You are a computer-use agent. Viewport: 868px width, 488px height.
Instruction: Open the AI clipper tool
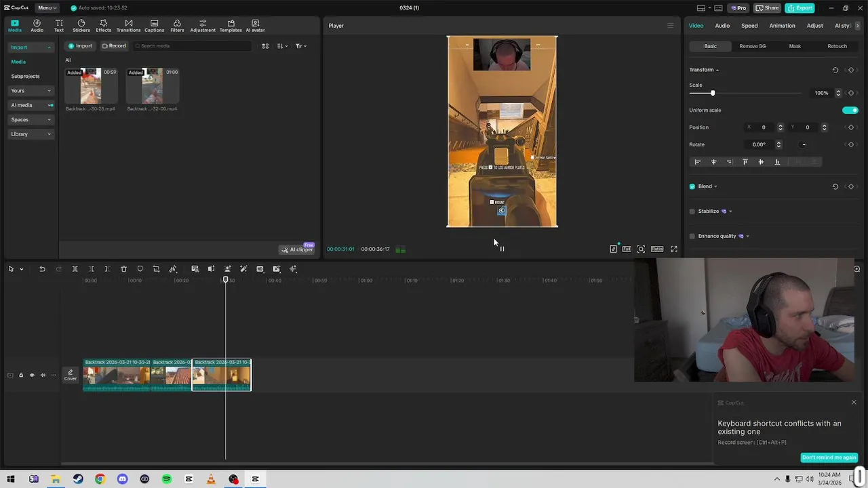tap(298, 249)
